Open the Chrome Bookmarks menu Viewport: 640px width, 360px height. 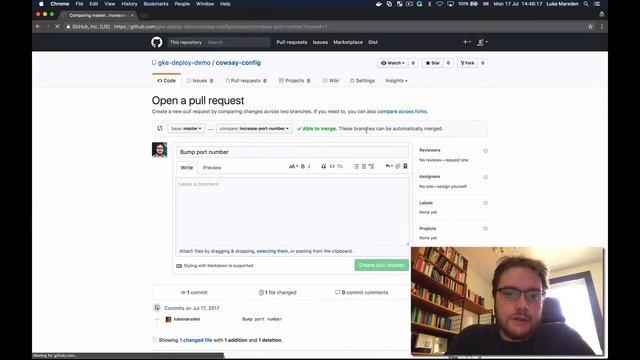156,4
